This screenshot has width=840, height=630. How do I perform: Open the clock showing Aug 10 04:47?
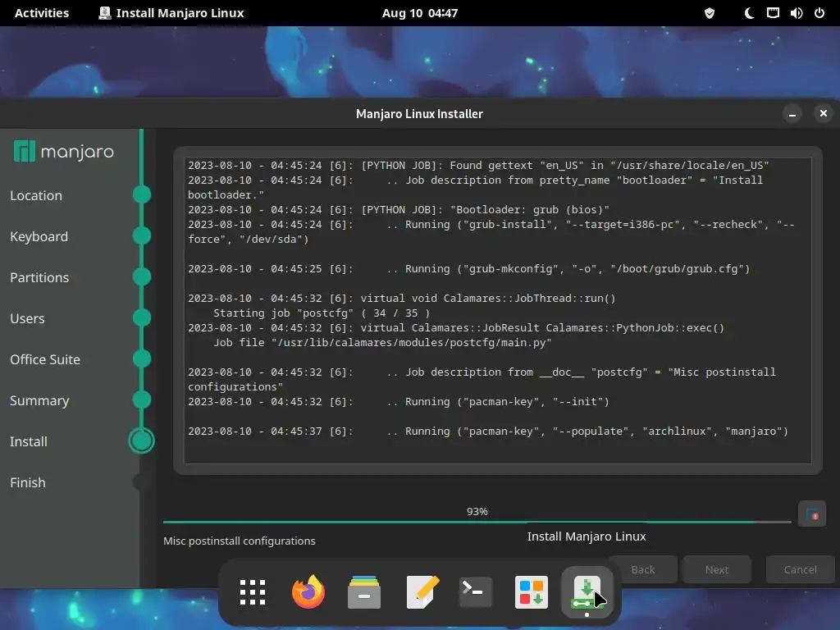(420, 13)
